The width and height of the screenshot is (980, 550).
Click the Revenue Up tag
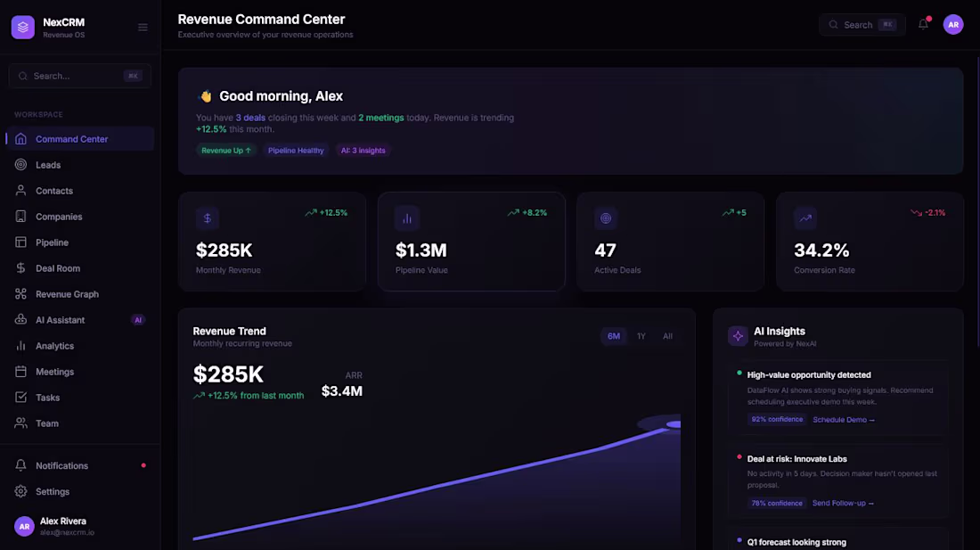(226, 151)
